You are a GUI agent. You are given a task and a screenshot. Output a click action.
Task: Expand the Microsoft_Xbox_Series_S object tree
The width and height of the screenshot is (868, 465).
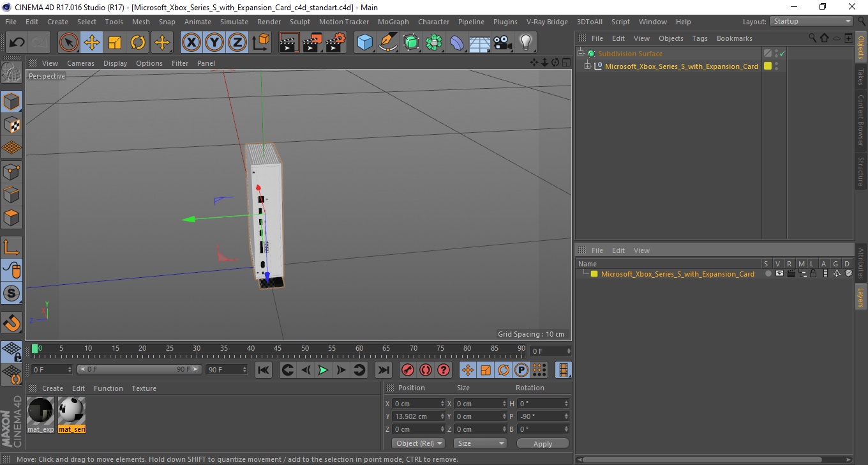tap(588, 66)
